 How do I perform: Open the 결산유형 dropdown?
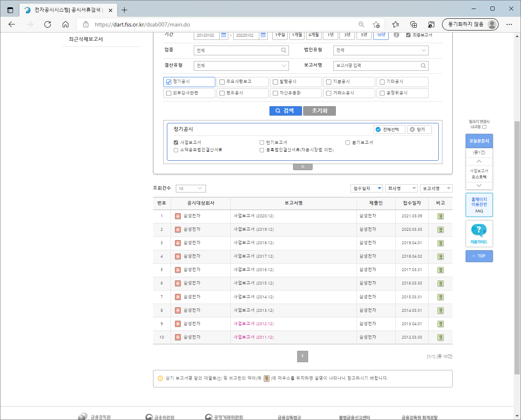point(241,66)
